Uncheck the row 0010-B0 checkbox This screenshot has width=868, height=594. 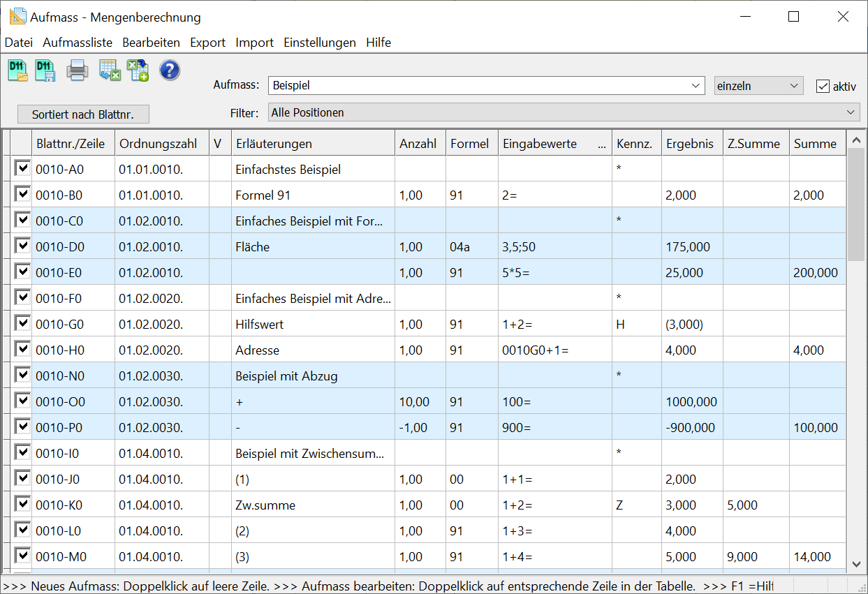[x=22, y=194]
